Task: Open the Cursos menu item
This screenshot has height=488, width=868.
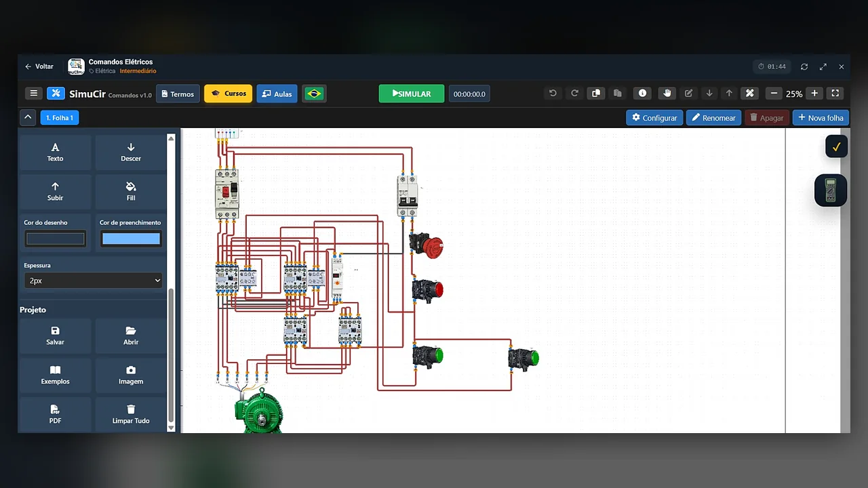Action: pos(228,94)
